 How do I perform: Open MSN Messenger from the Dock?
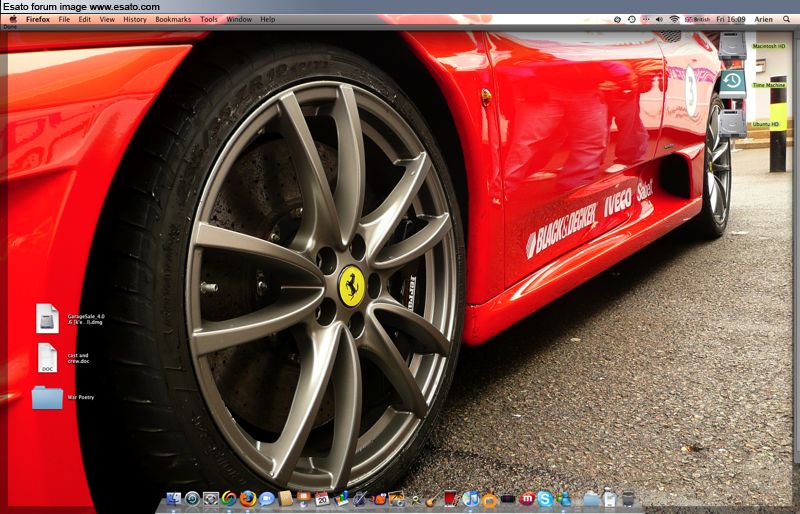564,499
